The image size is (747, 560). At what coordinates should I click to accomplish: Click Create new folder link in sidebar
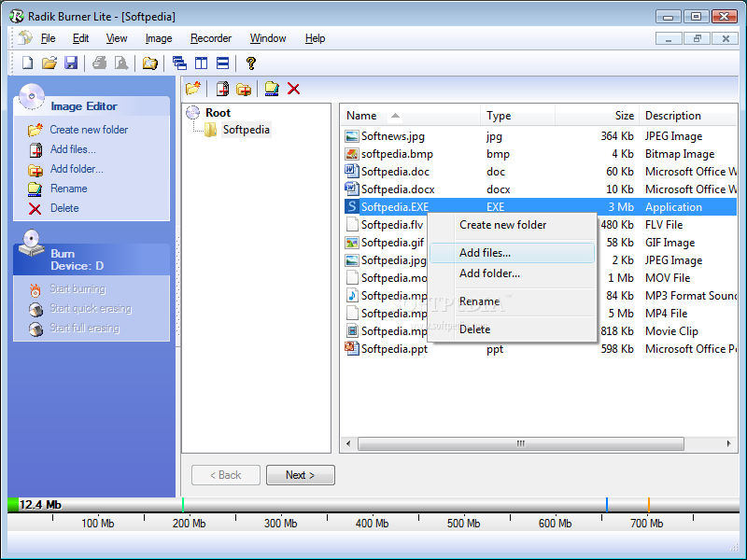pyautogui.click(x=89, y=130)
